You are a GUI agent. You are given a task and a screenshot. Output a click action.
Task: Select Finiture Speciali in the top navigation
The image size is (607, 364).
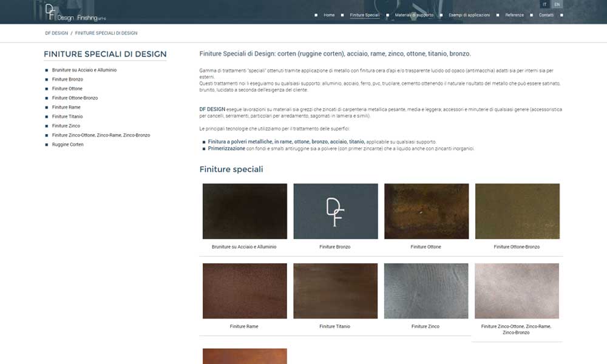[365, 15]
